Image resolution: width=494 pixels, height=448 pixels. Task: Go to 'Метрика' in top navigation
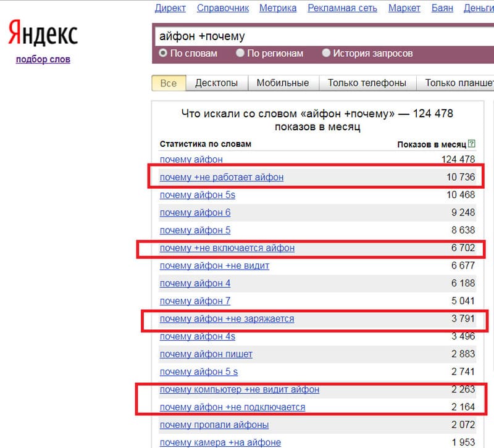pyautogui.click(x=278, y=8)
